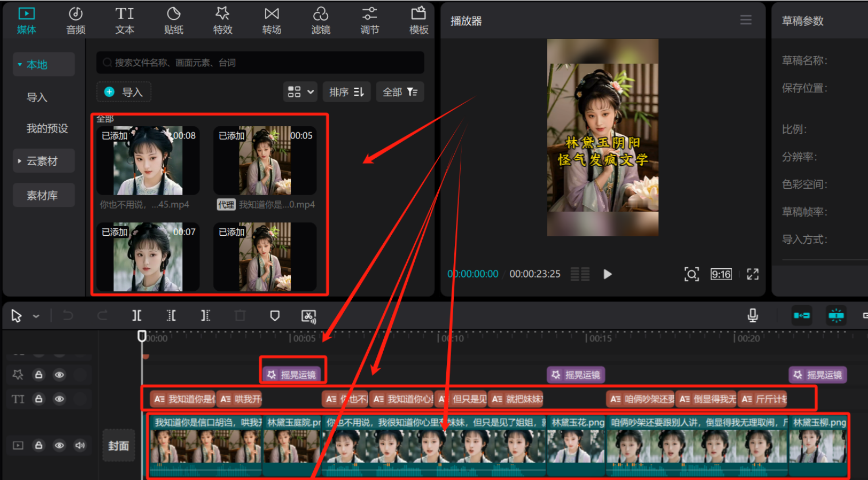The image size is (868, 480).
Task: Click the current timecode 00:00:00:00
Action: tap(473, 274)
